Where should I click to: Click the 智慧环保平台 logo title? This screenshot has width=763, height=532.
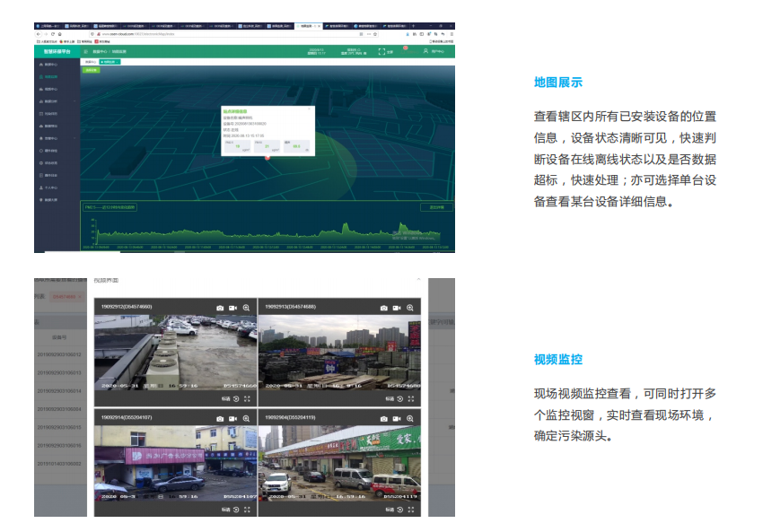click(x=57, y=51)
